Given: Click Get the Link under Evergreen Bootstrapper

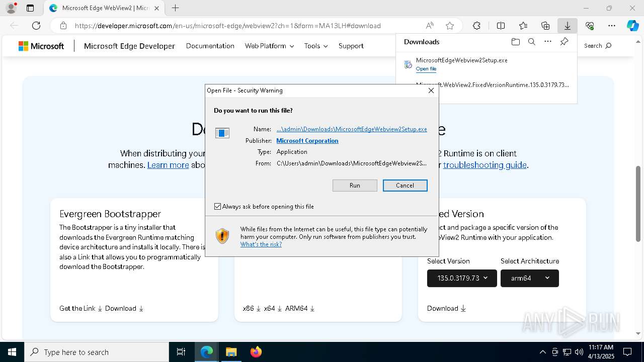Looking at the screenshot, I should coord(80,308).
